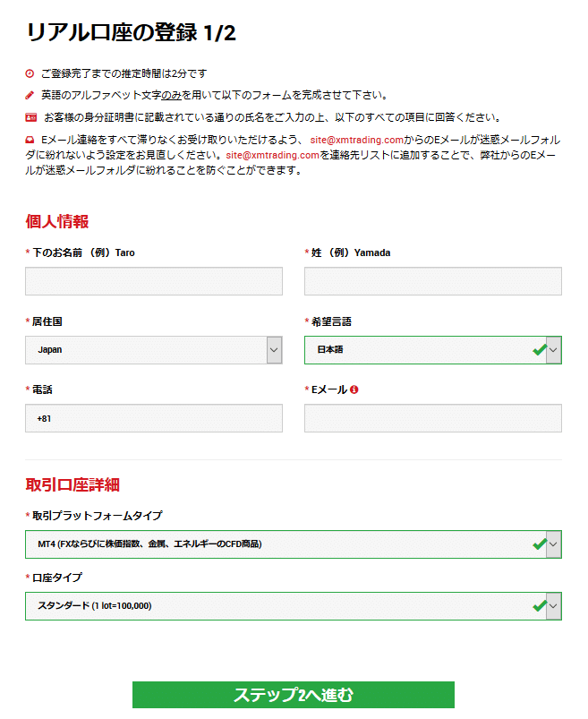Click the 口座タイプ label
The image size is (588, 719).
pyautogui.click(x=56, y=578)
